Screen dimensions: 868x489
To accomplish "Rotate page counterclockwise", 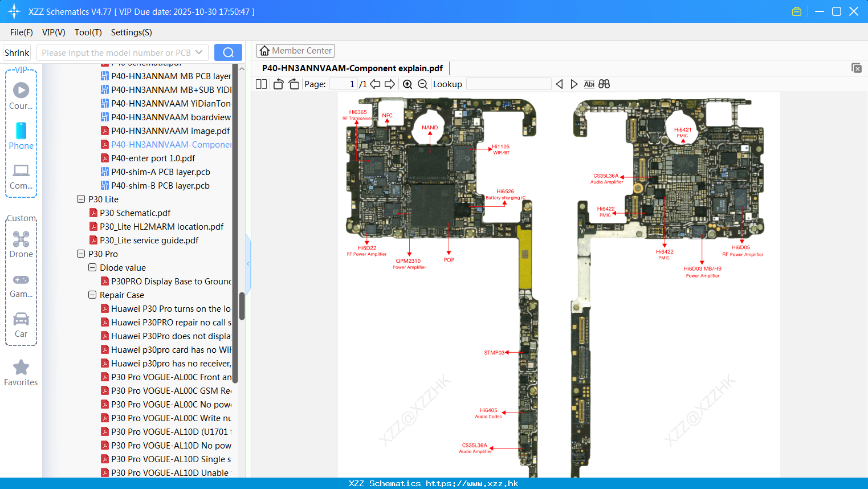I will click(x=278, y=84).
